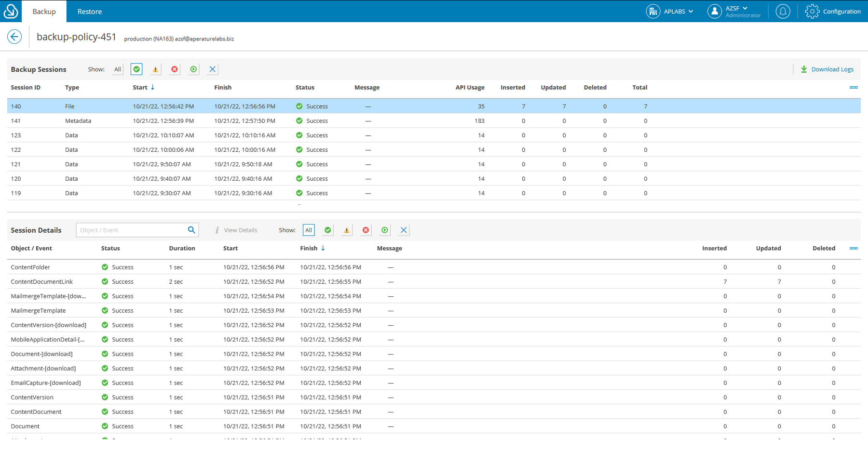Click the Object / Event search field
This screenshot has width=868, height=450.
tap(131, 230)
